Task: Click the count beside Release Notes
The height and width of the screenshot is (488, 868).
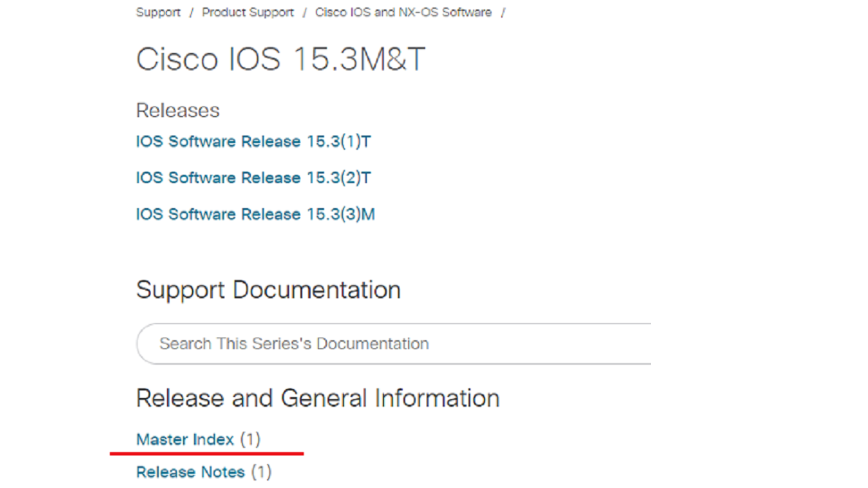Action: (x=261, y=472)
